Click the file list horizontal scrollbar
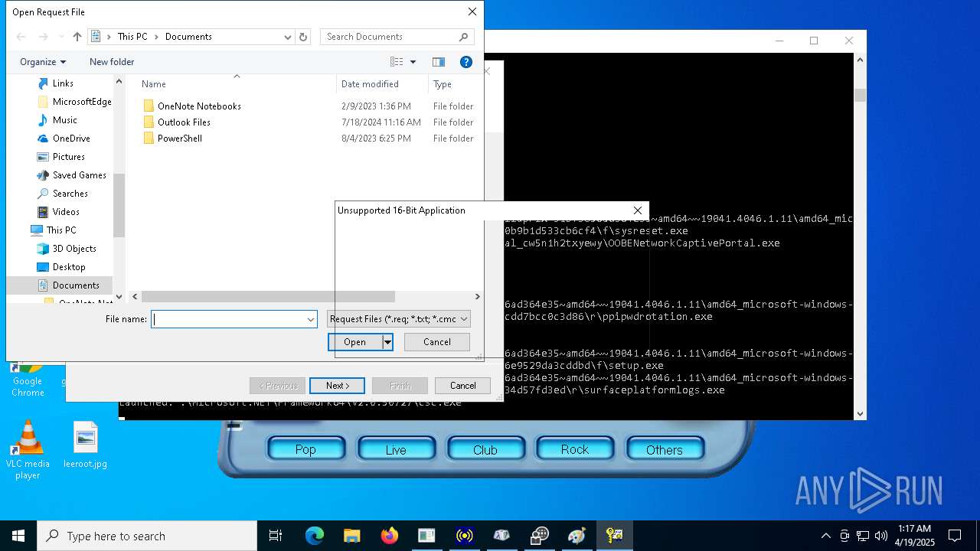The width and height of the screenshot is (980, 551). click(268, 296)
